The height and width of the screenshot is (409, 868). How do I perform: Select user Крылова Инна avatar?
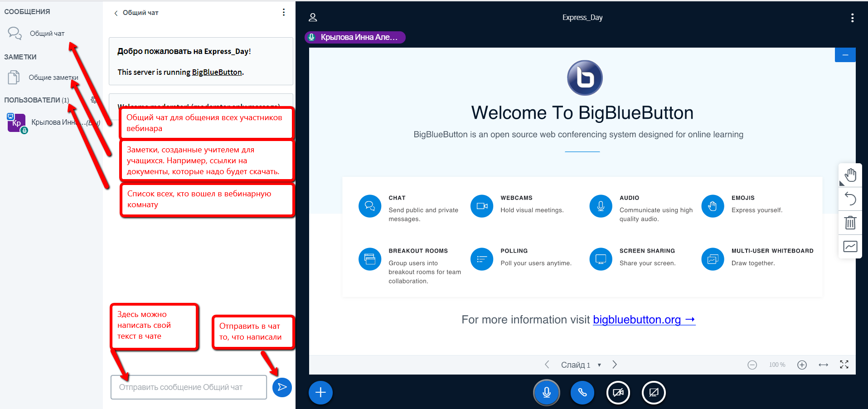click(x=17, y=123)
